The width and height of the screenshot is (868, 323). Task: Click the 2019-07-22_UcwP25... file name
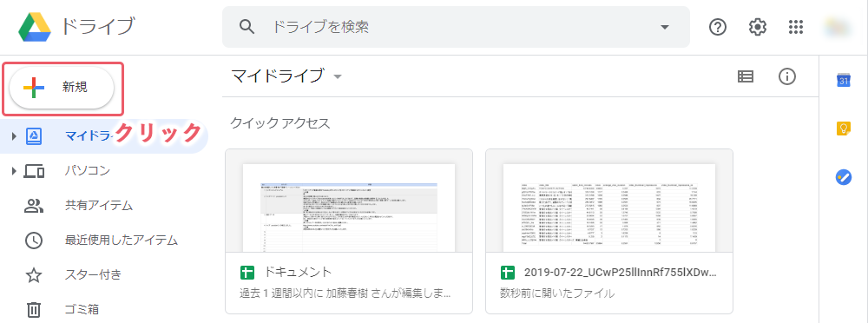(621, 272)
